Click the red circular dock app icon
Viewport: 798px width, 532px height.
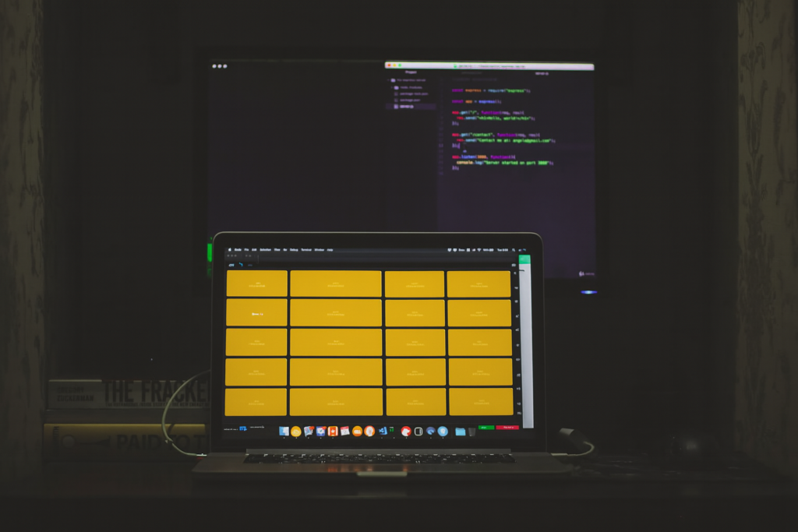tap(406, 431)
